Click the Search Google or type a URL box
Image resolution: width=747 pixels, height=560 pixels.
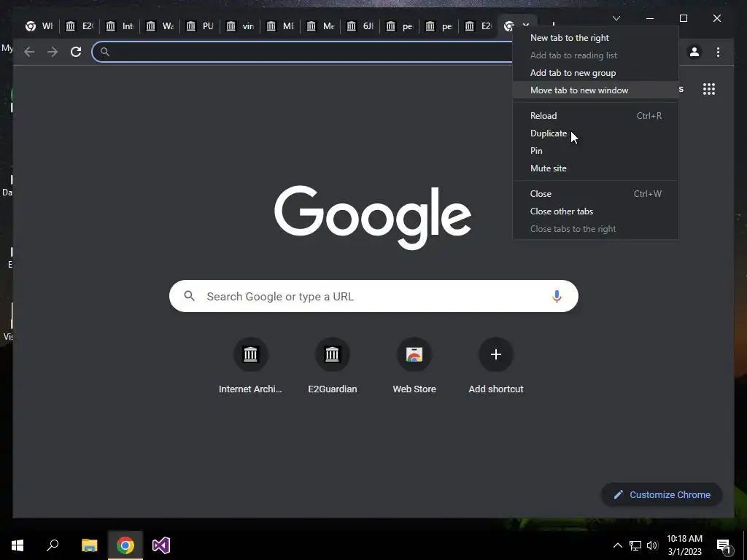click(373, 296)
